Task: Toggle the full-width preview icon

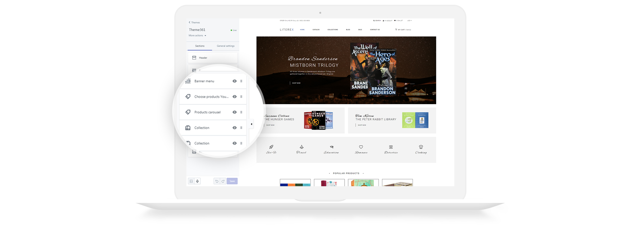Action: (x=191, y=181)
